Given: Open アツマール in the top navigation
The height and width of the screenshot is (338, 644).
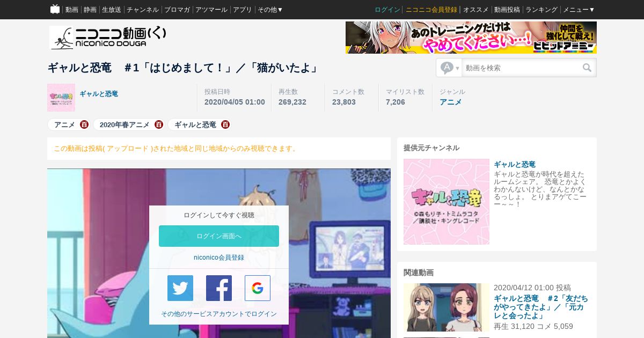Looking at the screenshot, I should pos(211,10).
